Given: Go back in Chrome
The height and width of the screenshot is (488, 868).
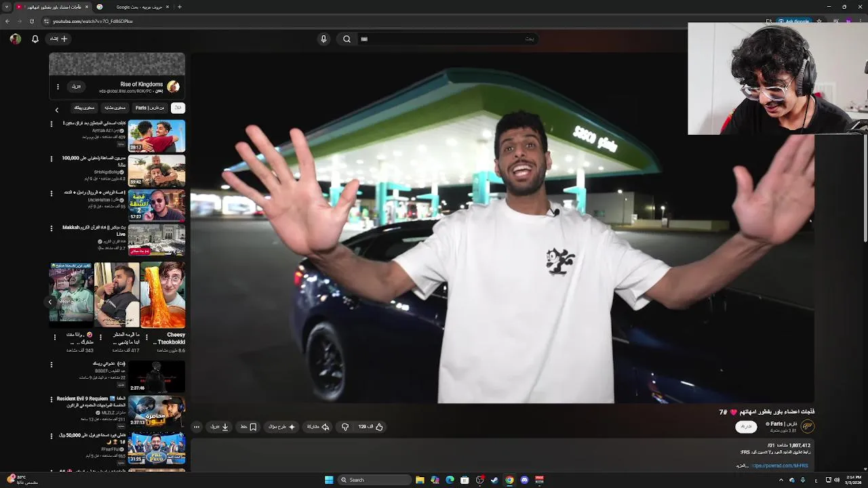Looking at the screenshot, I should 7,21.
